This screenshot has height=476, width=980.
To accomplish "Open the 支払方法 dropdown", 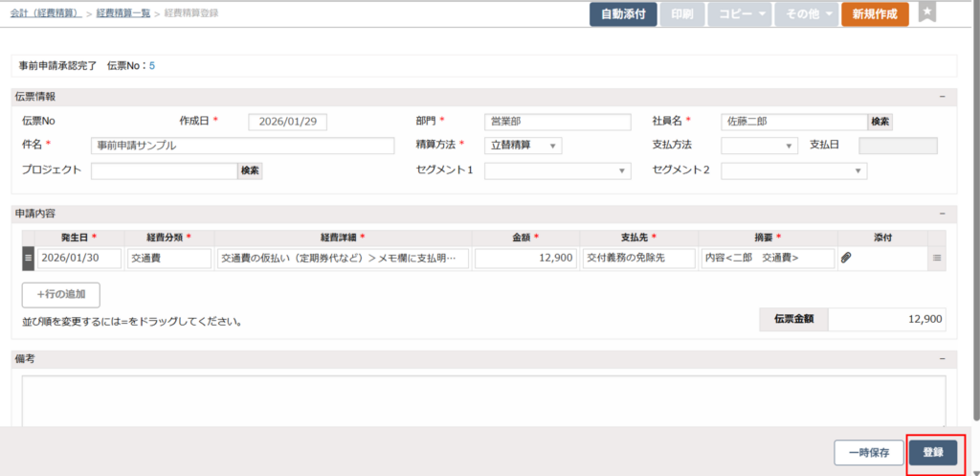I will (x=759, y=146).
